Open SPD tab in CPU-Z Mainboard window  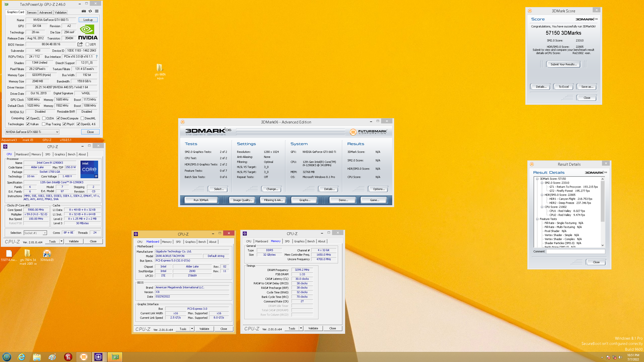coord(178,242)
